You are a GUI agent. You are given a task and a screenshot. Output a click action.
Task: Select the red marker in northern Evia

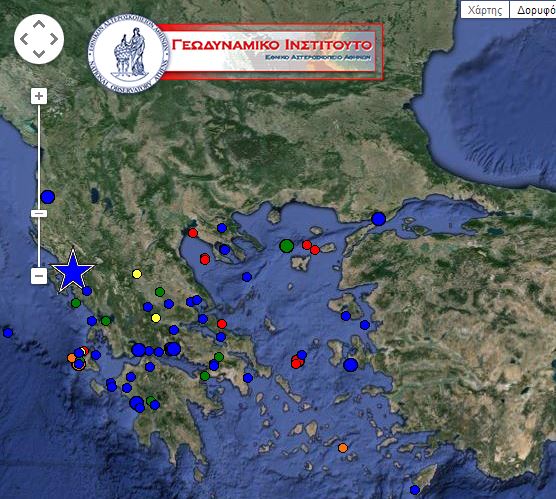tap(222, 324)
